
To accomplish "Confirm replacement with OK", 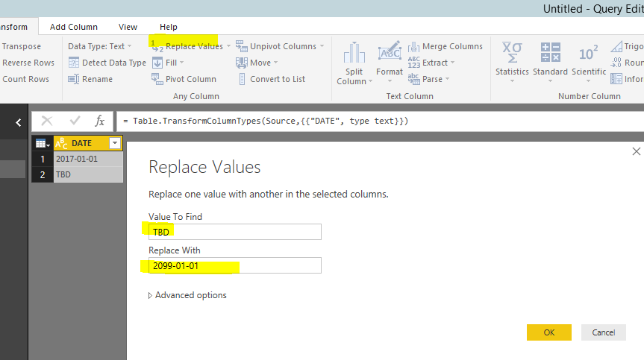I will pos(549,332).
